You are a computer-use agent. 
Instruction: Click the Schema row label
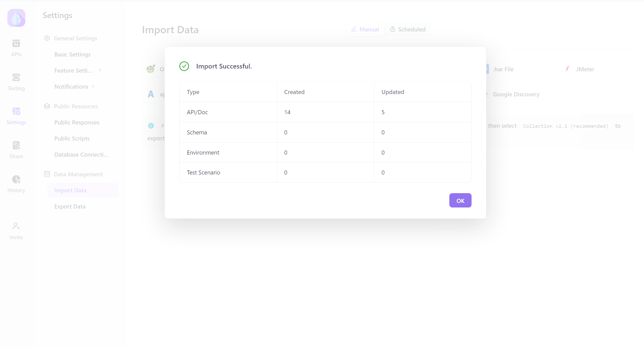197,132
